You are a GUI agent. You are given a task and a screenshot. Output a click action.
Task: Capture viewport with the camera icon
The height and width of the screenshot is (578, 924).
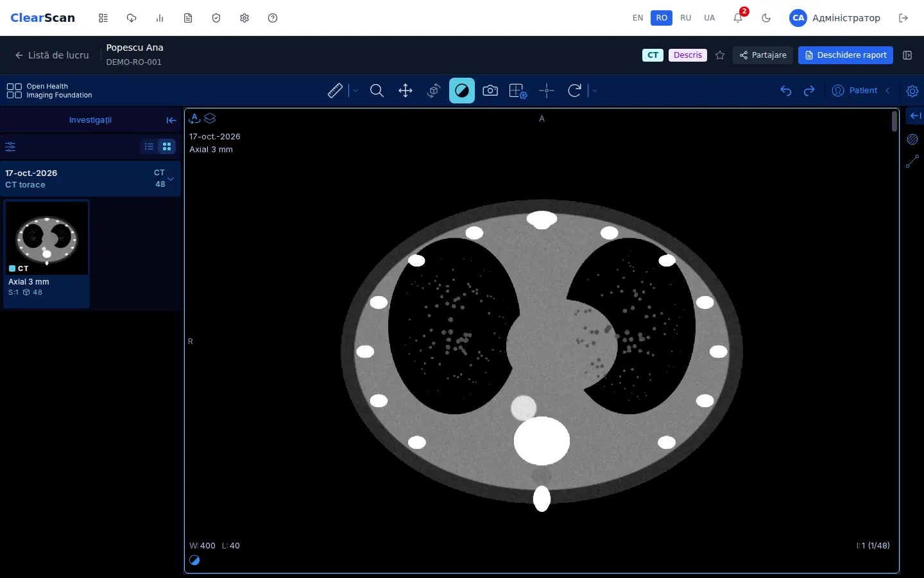pyautogui.click(x=490, y=91)
